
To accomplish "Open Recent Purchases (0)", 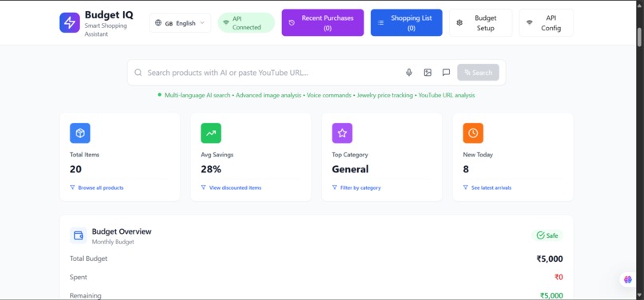I will tap(323, 23).
